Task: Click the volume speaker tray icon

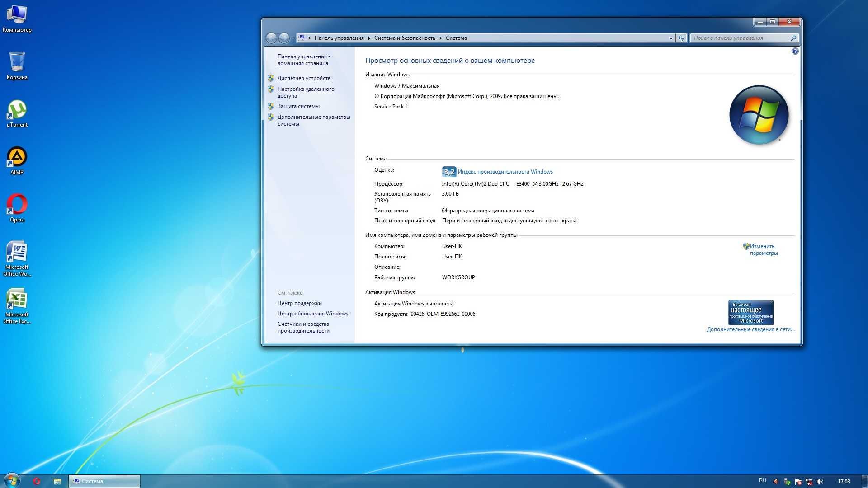Action: coord(821,482)
